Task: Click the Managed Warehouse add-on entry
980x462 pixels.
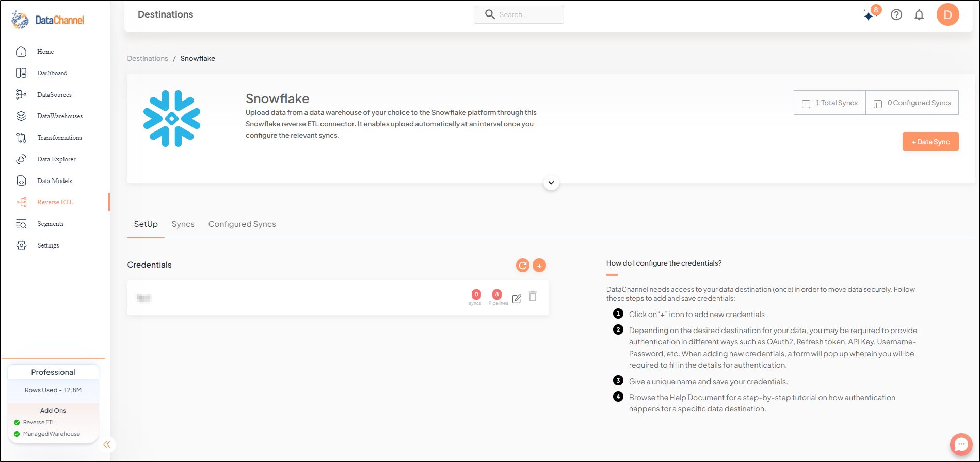Action: click(x=52, y=434)
